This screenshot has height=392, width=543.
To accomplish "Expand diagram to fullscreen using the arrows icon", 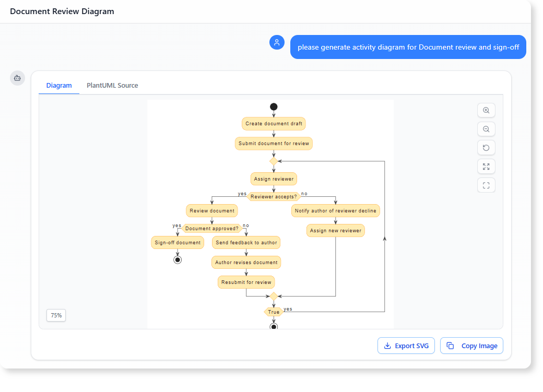I will click(x=486, y=167).
